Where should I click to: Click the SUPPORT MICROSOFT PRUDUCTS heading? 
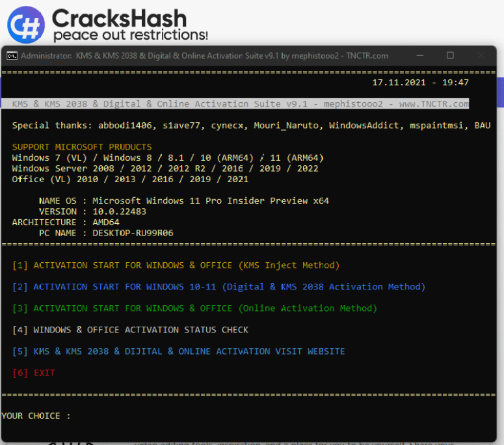pyautogui.click(x=82, y=147)
